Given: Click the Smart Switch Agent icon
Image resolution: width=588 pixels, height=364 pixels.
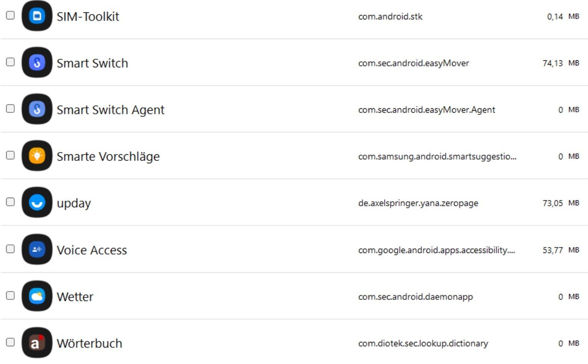Looking at the screenshot, I should (37, 109).
